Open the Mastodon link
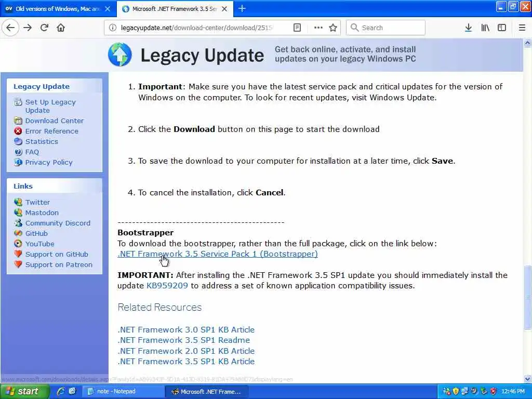Viewport: 532px width, 399px height. pyautogui.click(x=42, y=212)
